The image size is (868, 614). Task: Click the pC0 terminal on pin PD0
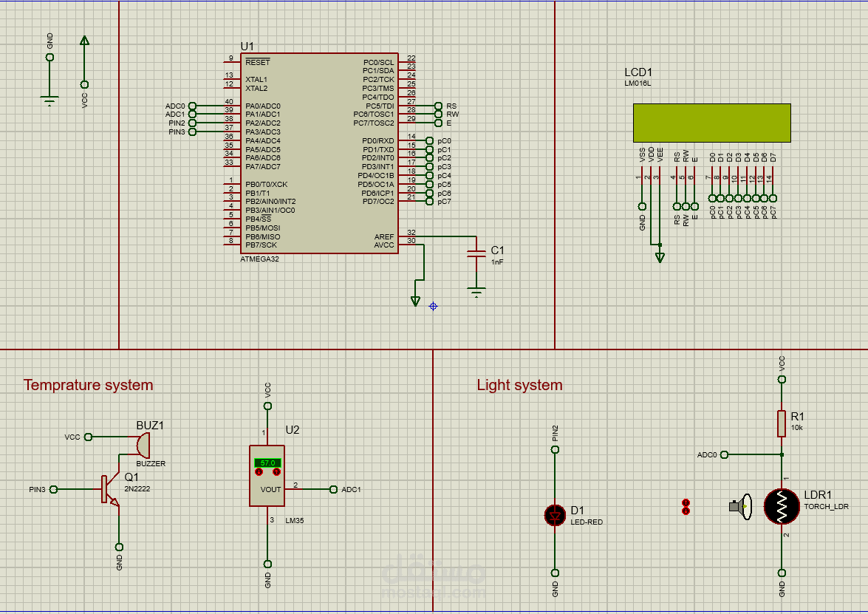(430, 140)
